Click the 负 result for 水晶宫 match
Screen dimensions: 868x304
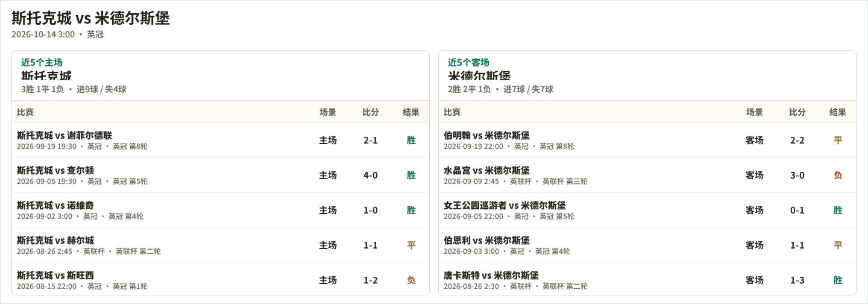(838, 176)
